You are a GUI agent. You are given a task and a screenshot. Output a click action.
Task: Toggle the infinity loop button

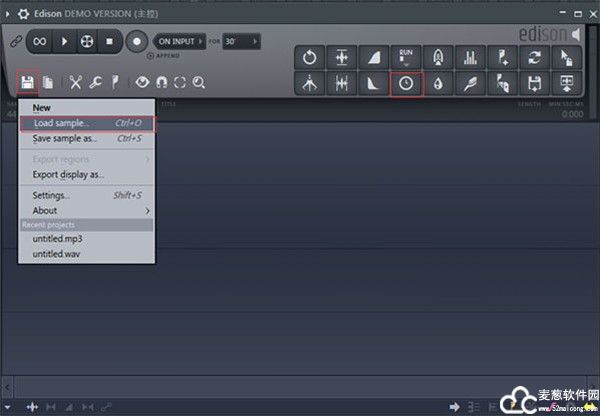coord(40,41)
